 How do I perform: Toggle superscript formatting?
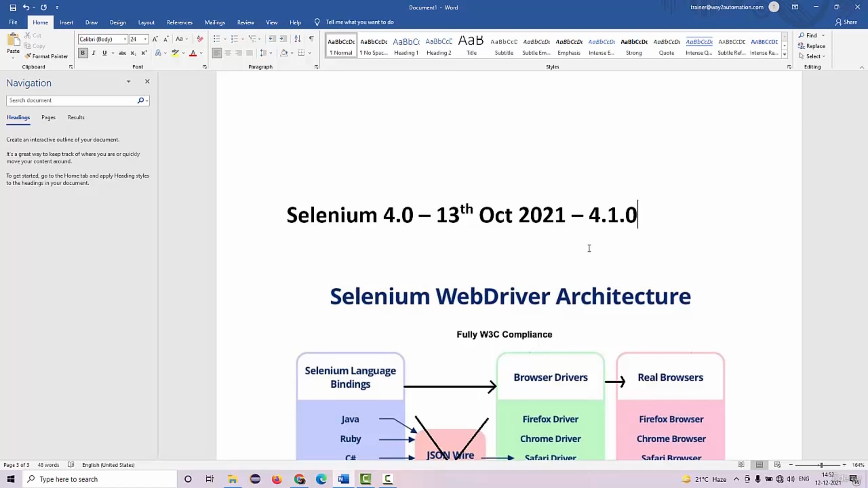coord(144,53)
